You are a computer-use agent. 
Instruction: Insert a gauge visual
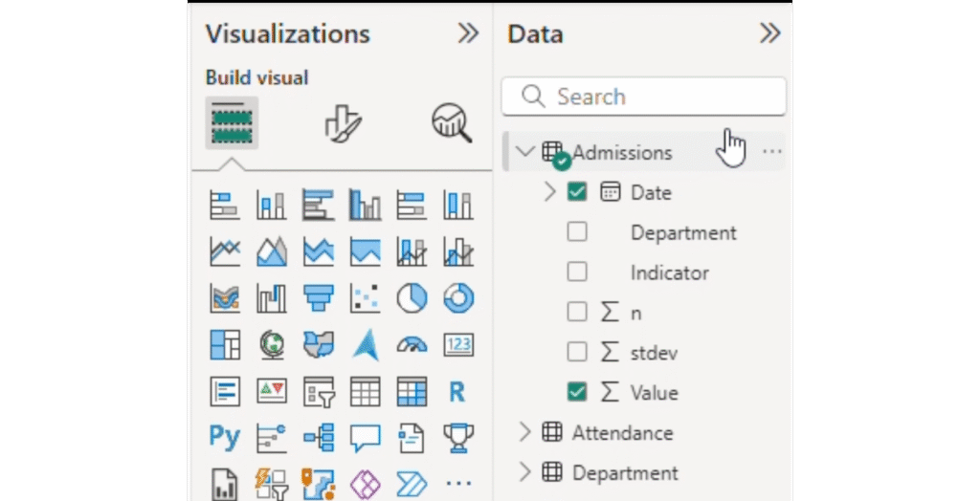click(x=412, y=344)
